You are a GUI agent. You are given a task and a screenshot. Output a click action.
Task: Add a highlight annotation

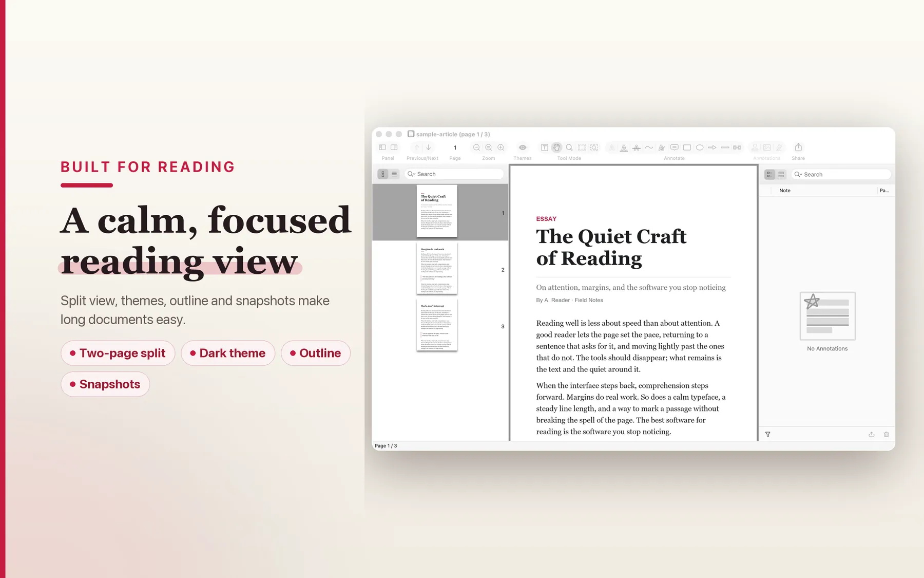(x=611, y=147)
